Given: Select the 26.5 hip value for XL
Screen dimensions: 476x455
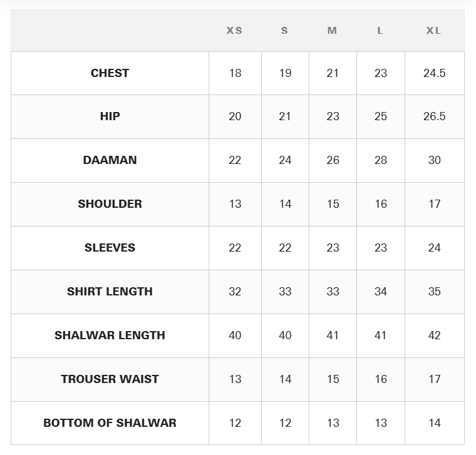Looking at the screenshot, I should 435,116.
